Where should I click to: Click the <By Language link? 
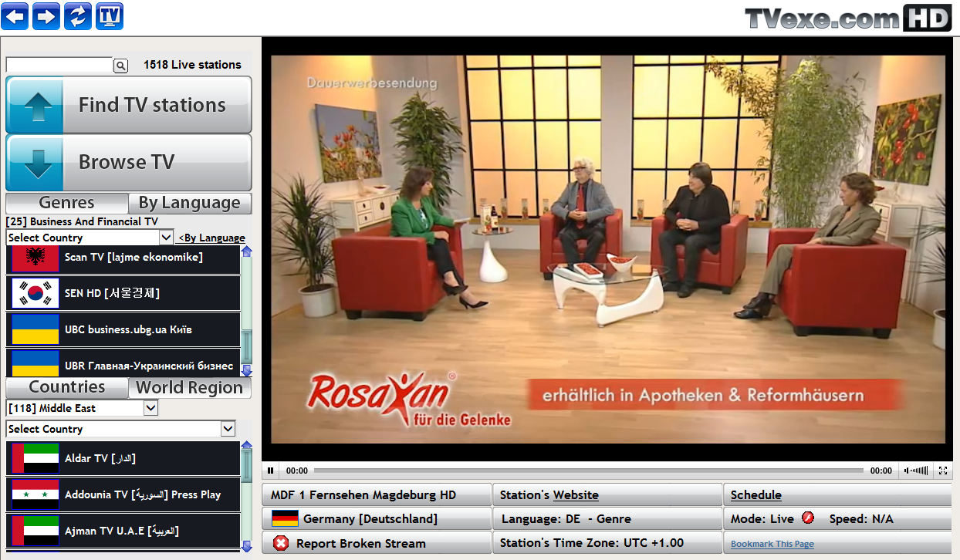click(211, 238)
